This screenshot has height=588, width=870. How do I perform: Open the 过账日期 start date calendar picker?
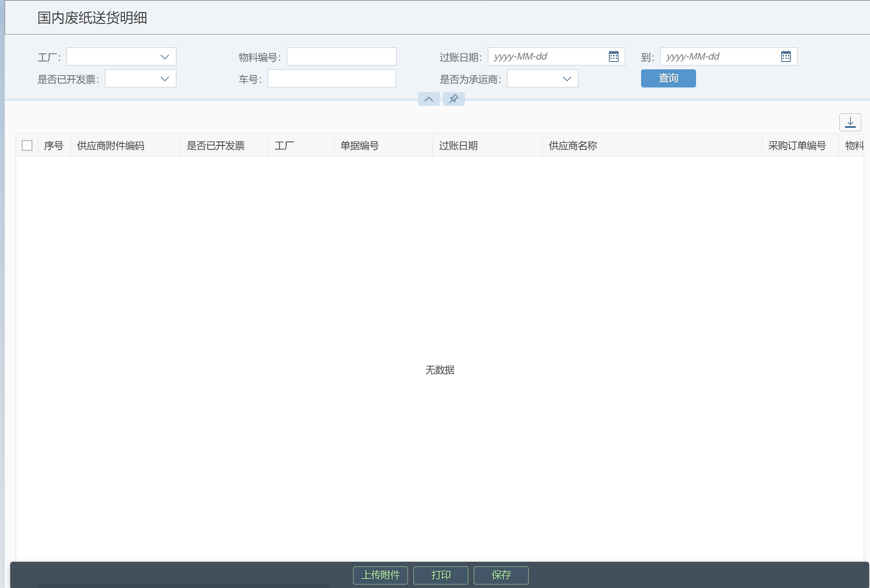(x=614, y=56)
